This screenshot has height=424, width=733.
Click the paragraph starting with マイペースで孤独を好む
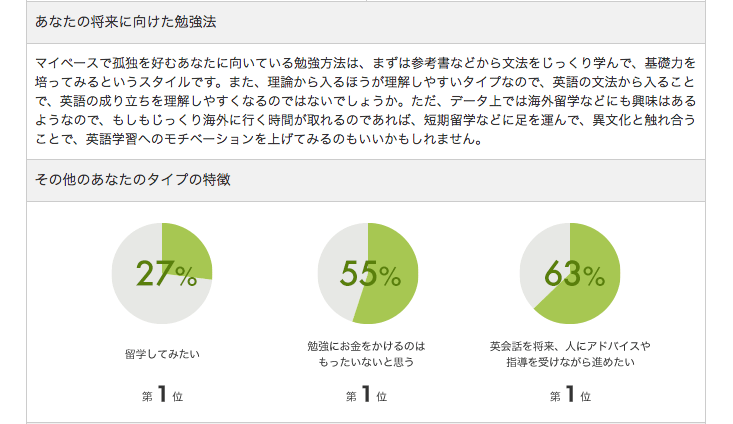click(x=366, y=101)
